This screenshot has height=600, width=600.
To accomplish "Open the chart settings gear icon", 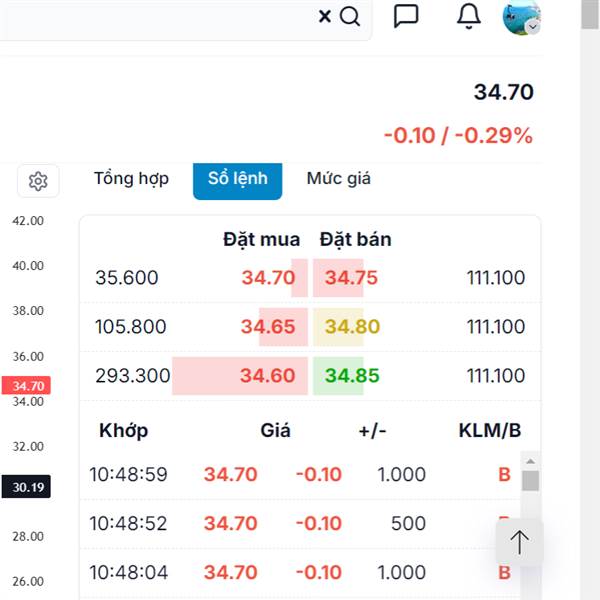I will pyautogui.click(x=38, y=181).
